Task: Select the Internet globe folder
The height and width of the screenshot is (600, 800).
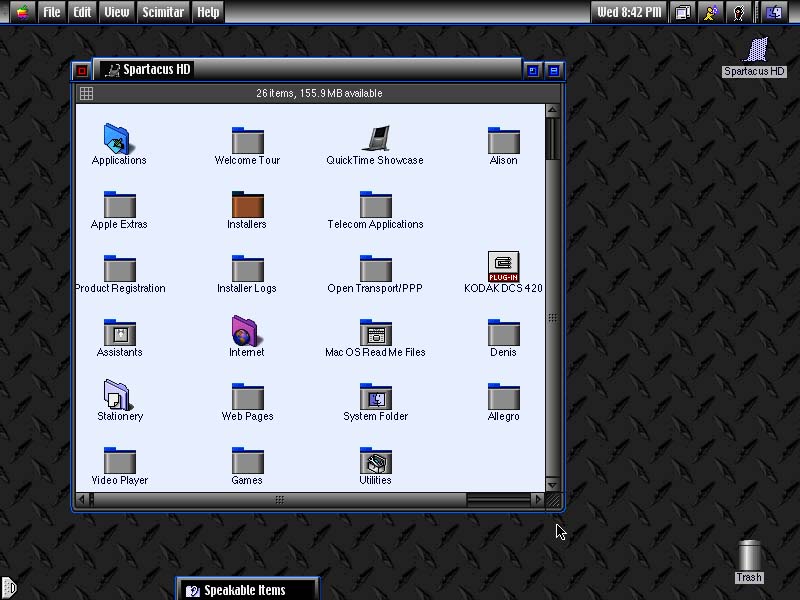Action: click(245, 331)
